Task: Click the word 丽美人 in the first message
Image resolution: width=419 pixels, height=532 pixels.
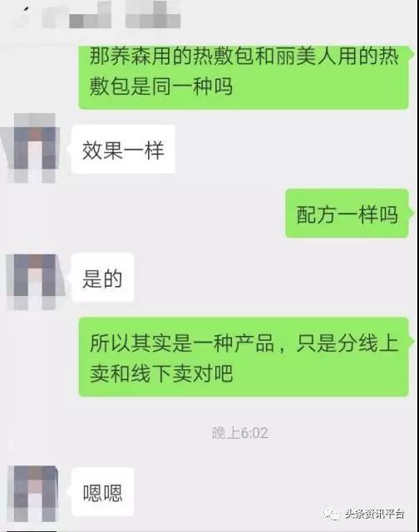Action: tap(307, 56)
